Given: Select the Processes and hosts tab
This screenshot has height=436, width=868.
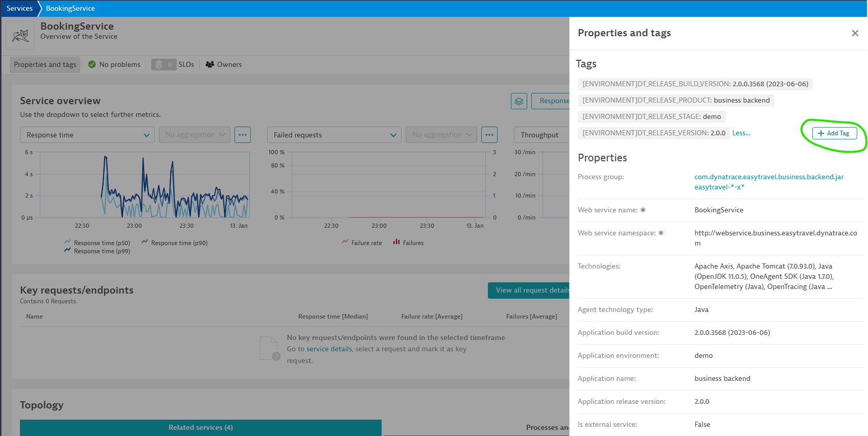Looking at the screenshot, I should tap(548, 428).
